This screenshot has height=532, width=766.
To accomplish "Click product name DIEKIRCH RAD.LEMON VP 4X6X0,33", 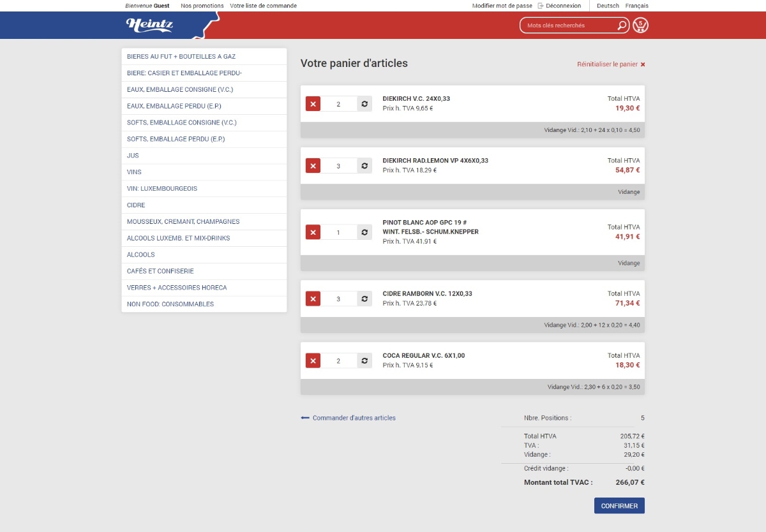I will point(435,161).
